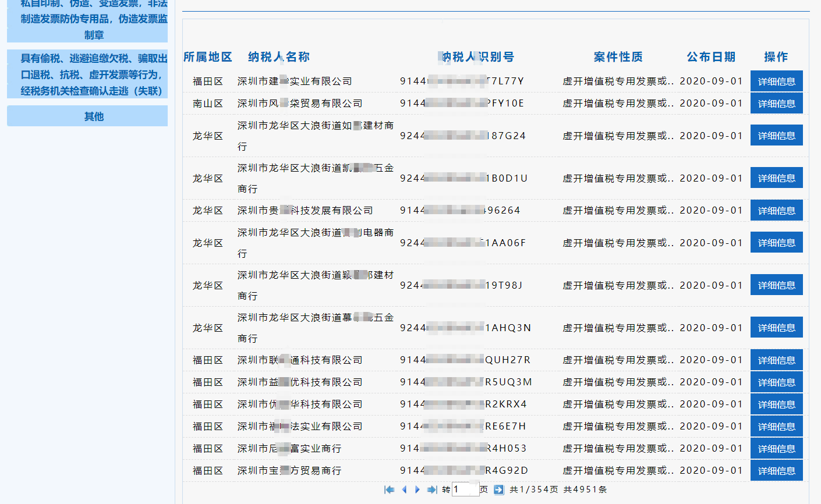
Task: Click the date cell in row PFY10E
Action: pyautogui.click(x=712, y=104)
